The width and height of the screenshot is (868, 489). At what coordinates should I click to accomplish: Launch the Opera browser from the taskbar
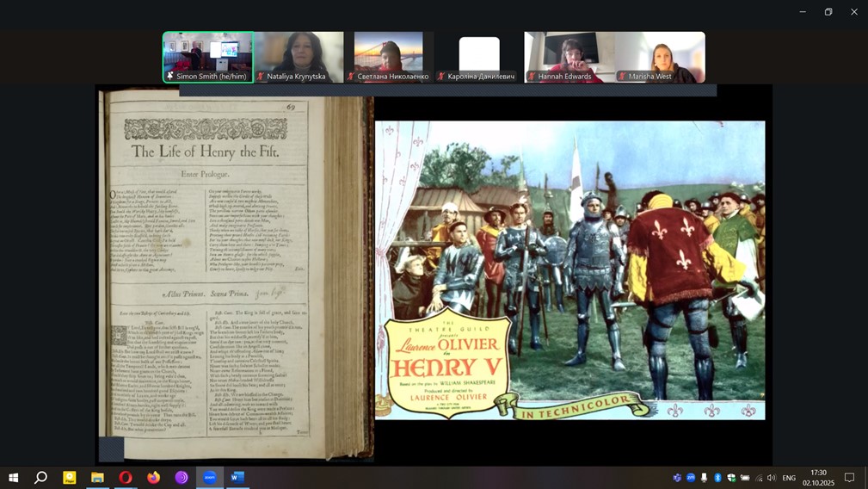click(x=126, y=477)
